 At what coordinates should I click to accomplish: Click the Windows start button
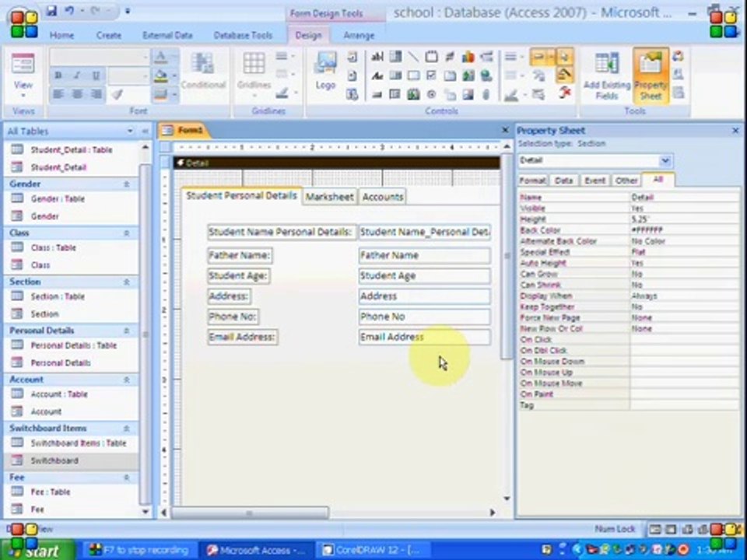37,550
